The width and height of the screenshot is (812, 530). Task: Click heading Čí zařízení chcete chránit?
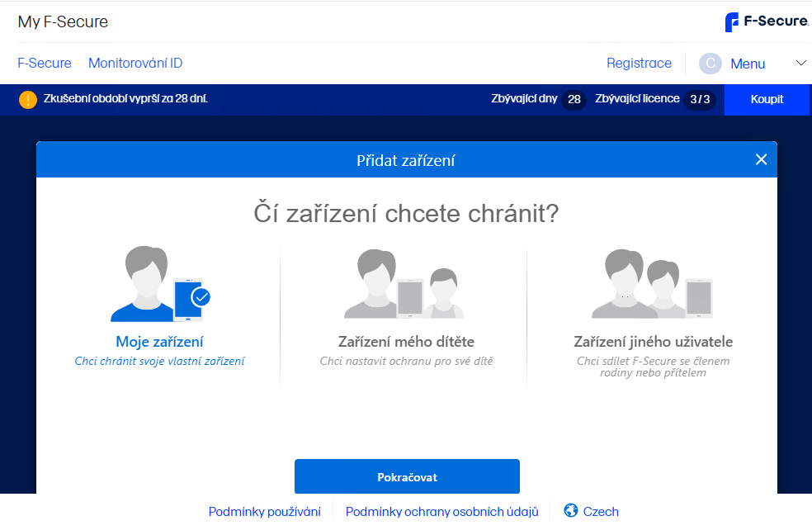(406, 214)
